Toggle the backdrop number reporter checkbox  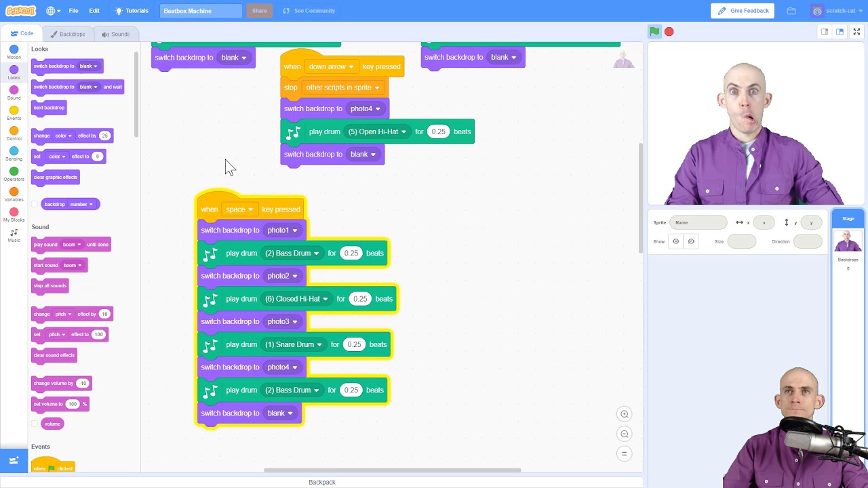pyautogui.click(x=35, y=204)
